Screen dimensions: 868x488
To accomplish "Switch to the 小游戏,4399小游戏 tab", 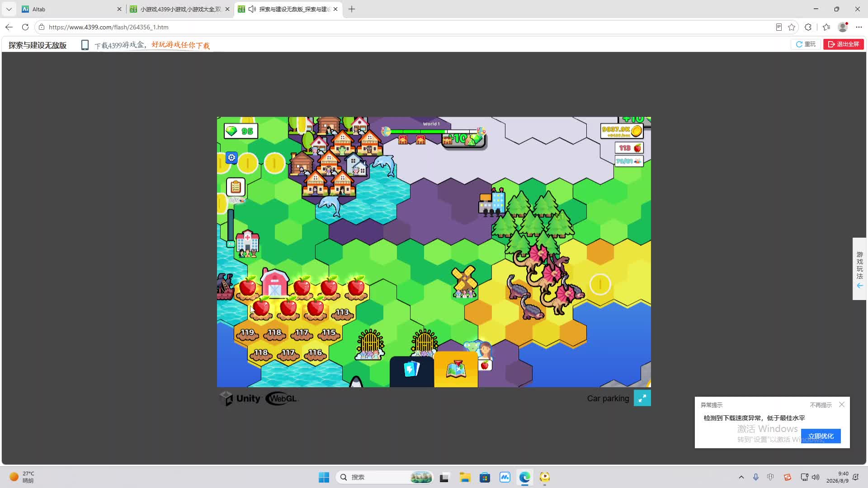I will 179,9.
